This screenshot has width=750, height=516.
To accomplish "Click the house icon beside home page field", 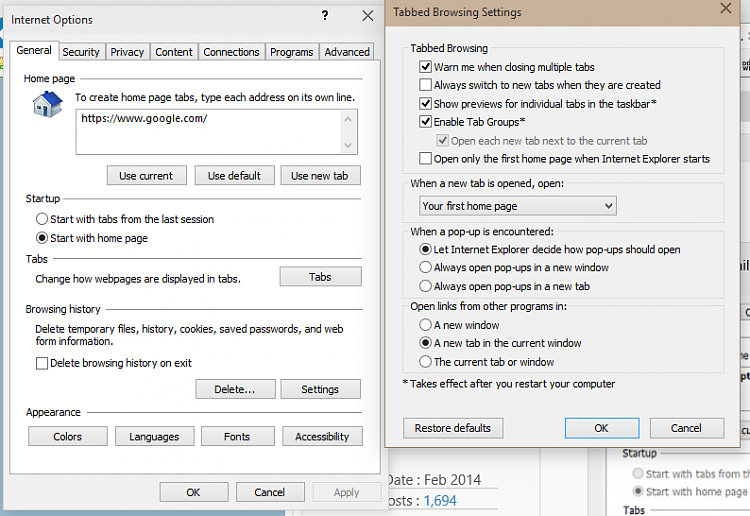I will tap(48, 104).
